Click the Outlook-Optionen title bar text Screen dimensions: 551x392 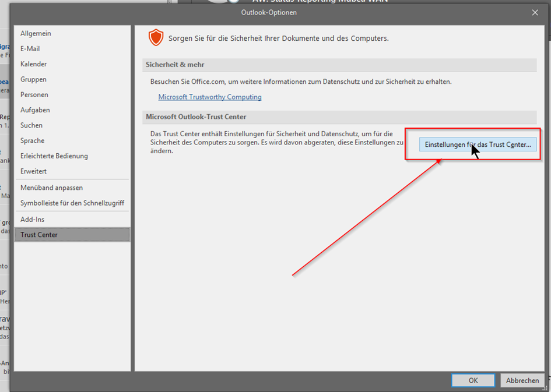[269, 13]
